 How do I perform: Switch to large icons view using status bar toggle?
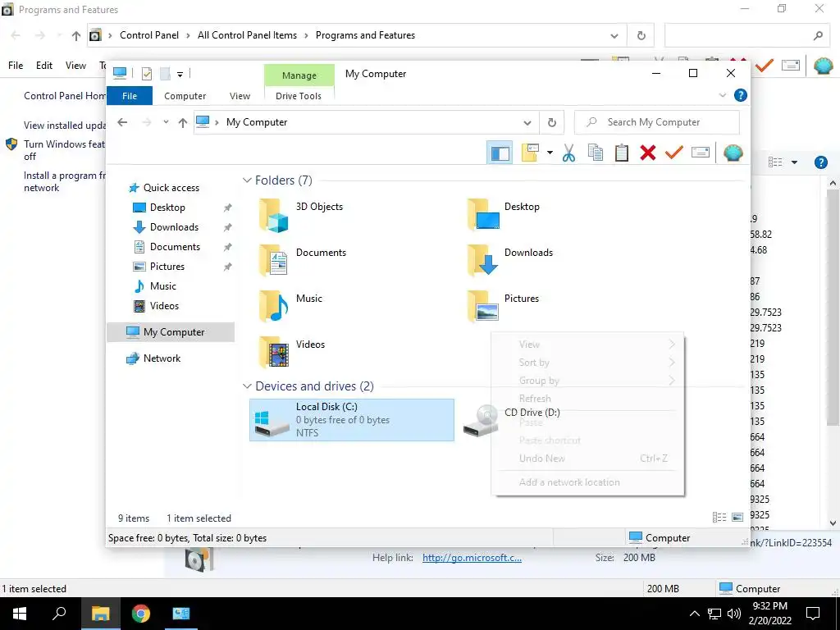pos(737,517)
